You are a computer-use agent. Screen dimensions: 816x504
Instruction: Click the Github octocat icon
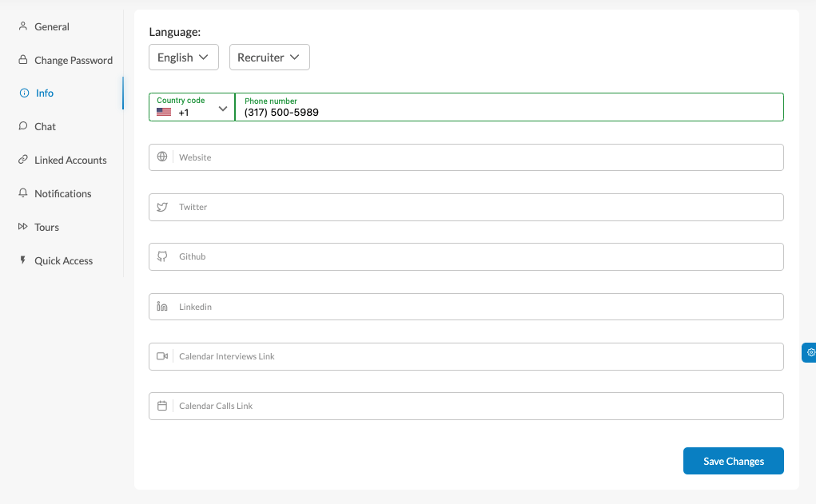[x=162, y=256]
